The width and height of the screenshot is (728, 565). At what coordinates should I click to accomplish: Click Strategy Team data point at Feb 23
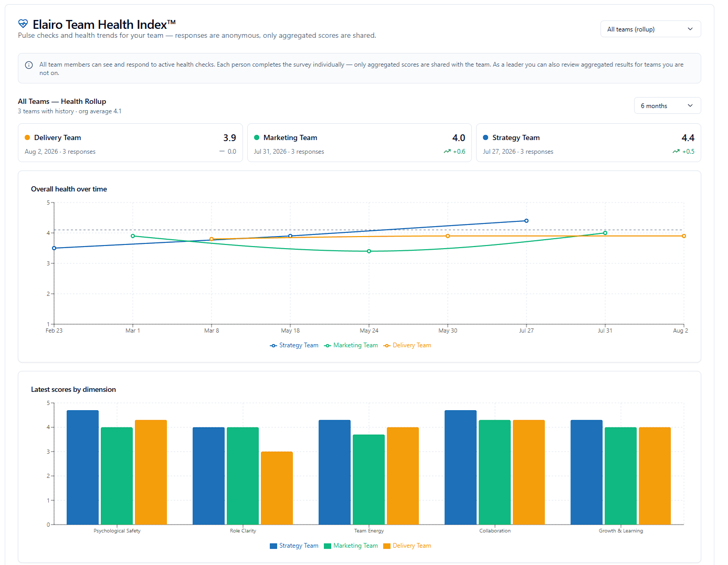click(x=54, y=248)
